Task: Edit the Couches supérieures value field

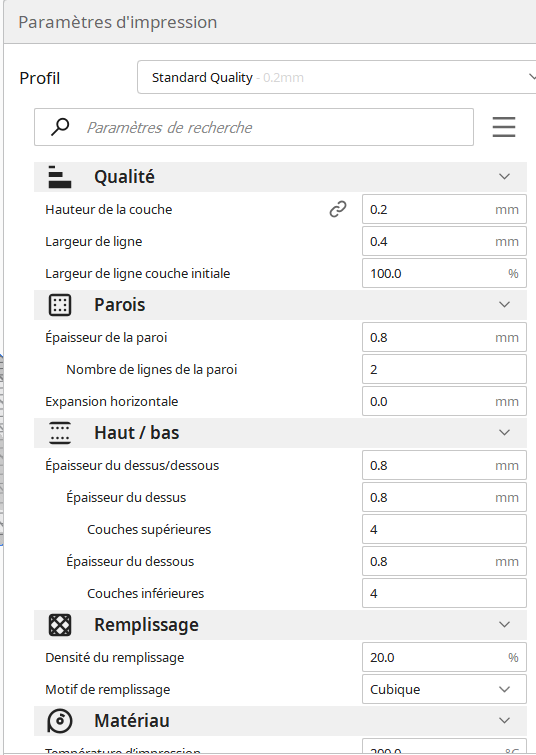Action: point(444,529)
